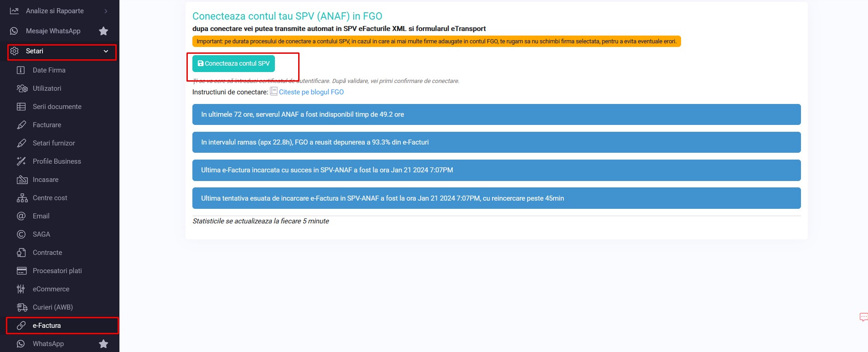Click the Analize si Rapoarte chart icon
The image size is (868, 352).
point(15,10)
